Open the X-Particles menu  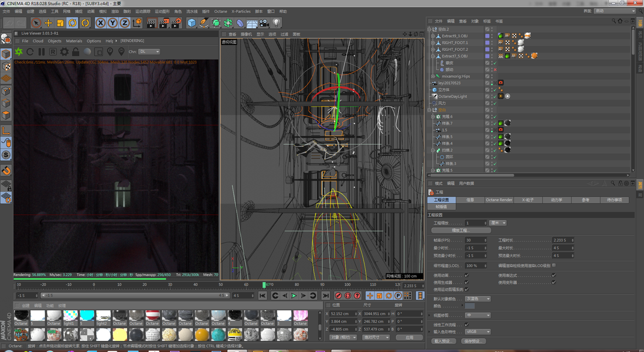coord(241,12)
